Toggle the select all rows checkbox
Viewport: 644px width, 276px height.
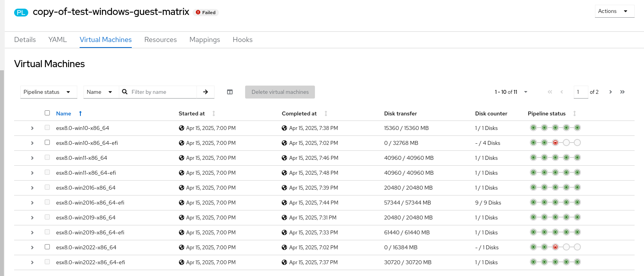(47, 113)
